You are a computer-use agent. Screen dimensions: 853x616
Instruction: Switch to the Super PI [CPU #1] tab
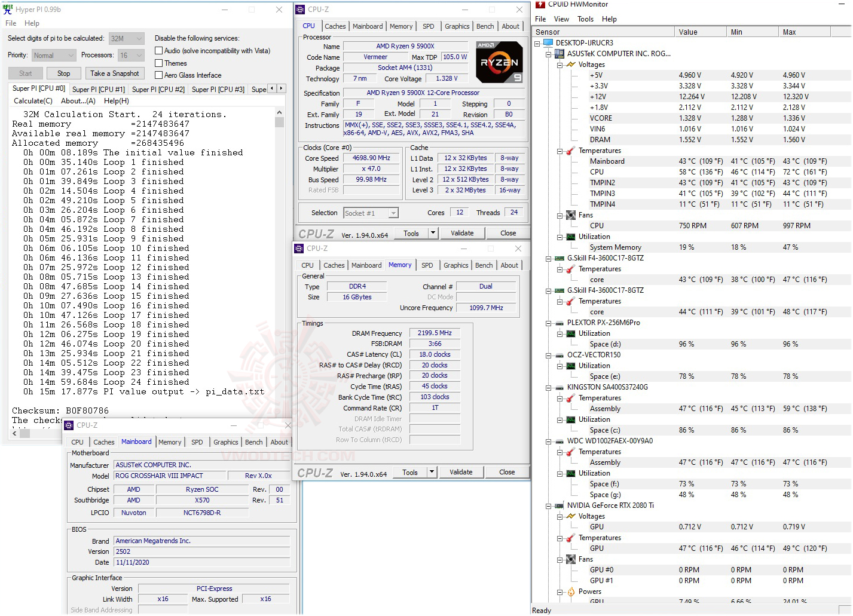(x=99, y=90)
